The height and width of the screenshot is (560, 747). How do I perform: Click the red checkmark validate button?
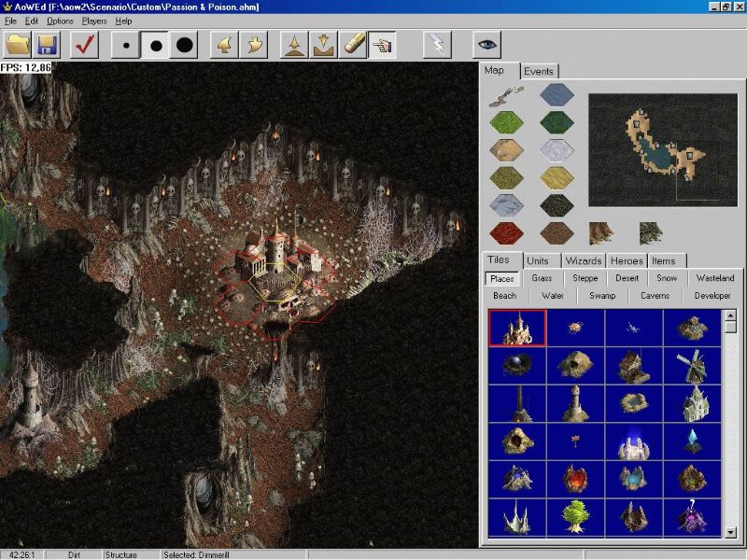84,45
